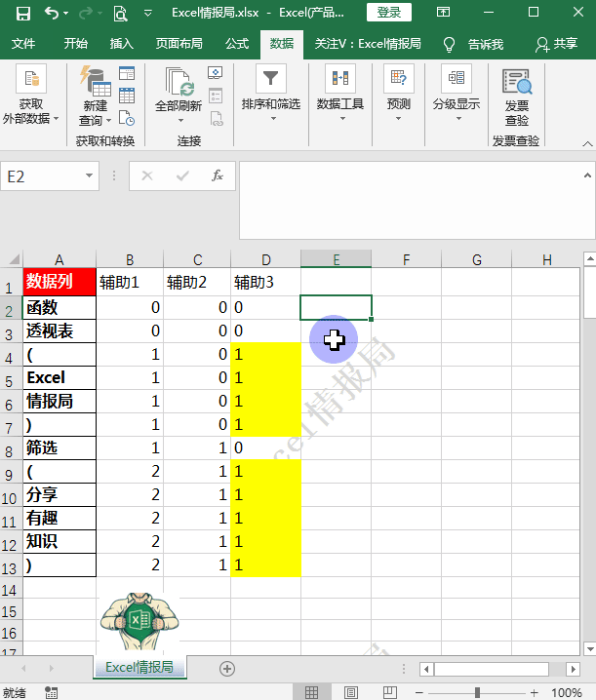Switch to Page Break Preview icon
The width and height of the screenshot is (596, 700).
pos(389,692)
